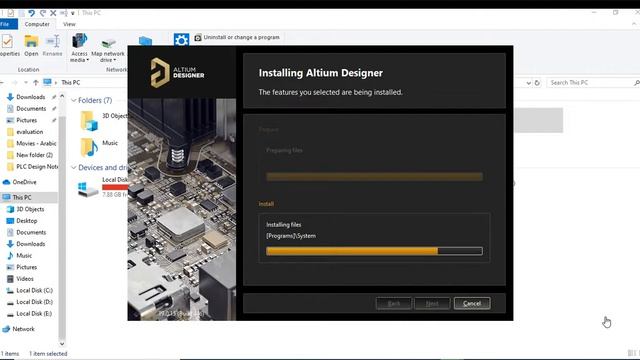This screenshot has height=360, width=640.
Task: Open address bar history dropdown
Action: coord(529,83)
